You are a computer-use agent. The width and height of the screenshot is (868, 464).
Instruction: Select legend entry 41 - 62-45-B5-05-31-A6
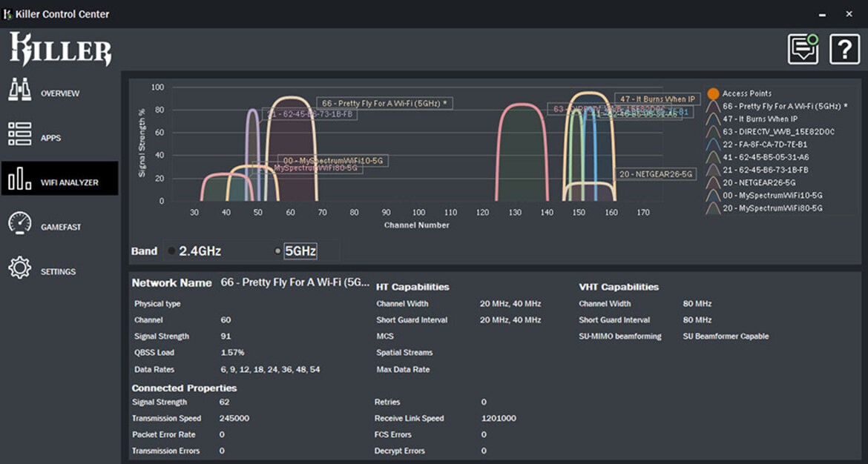point(766,157)
